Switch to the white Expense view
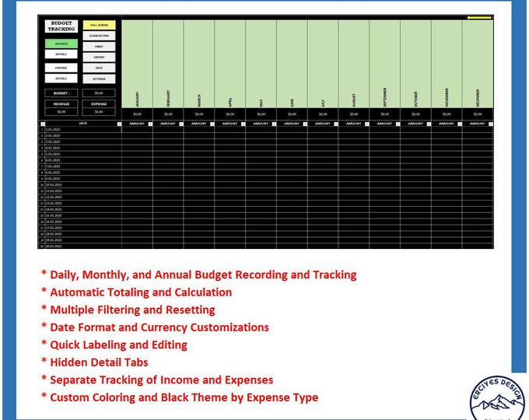Viewport: 529px width, 420px height. click(x=61, y=68)
